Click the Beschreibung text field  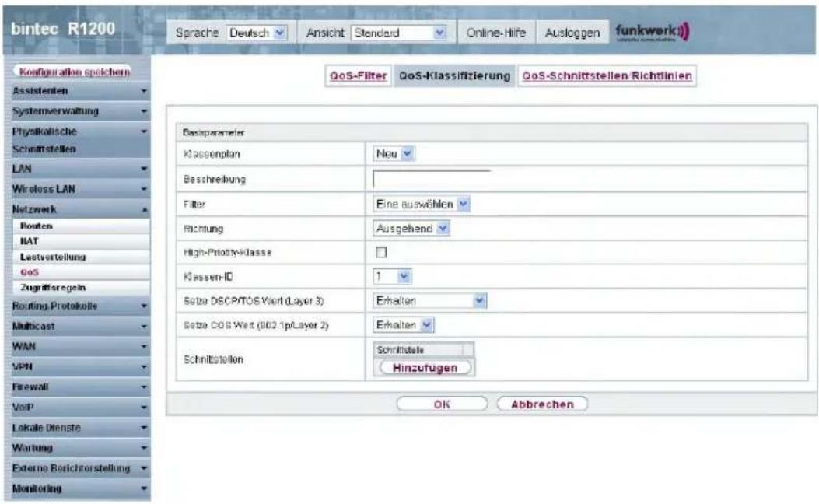point(432,179)
